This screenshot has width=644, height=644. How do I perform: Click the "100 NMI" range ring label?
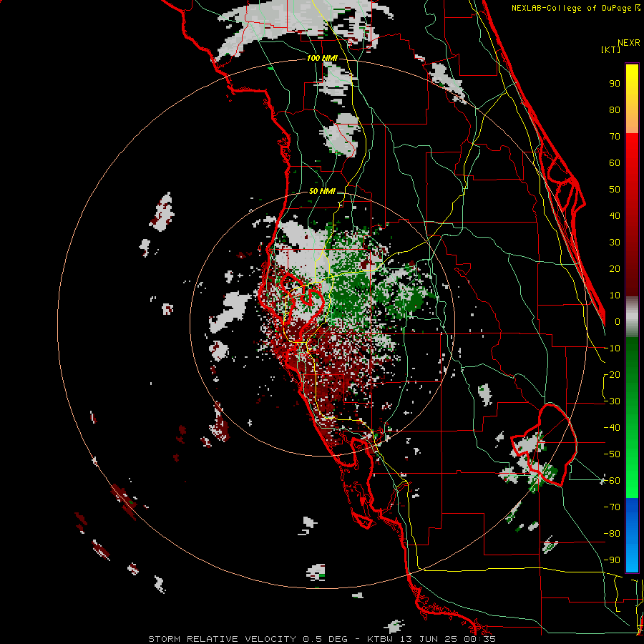322,59
